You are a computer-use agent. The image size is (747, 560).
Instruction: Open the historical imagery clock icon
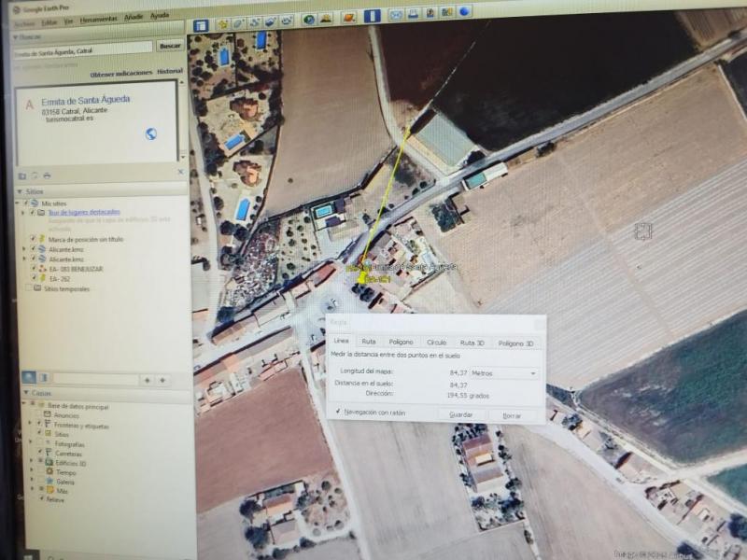pos(309,20)
